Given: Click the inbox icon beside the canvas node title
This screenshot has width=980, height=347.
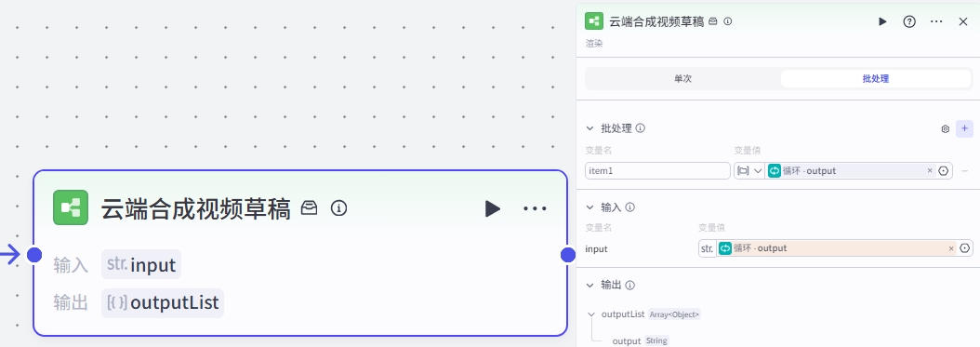Looking at the screenshot, I should coord(310,208).
